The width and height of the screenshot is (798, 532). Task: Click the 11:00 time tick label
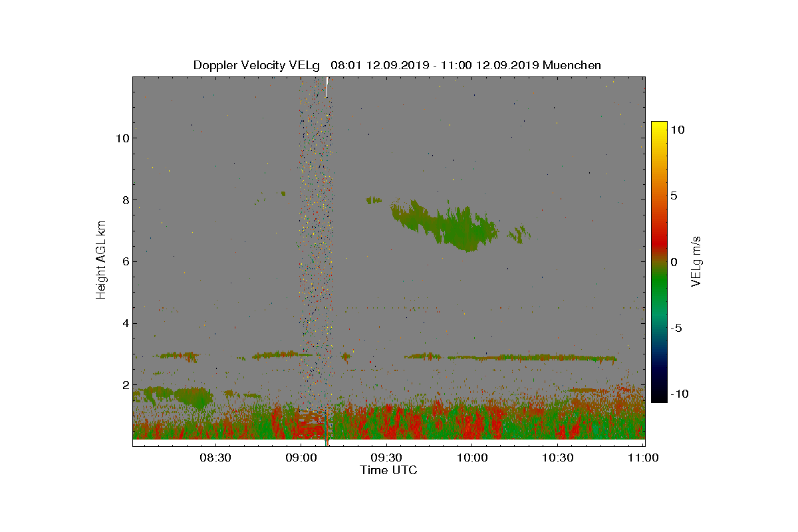point(643,458)
